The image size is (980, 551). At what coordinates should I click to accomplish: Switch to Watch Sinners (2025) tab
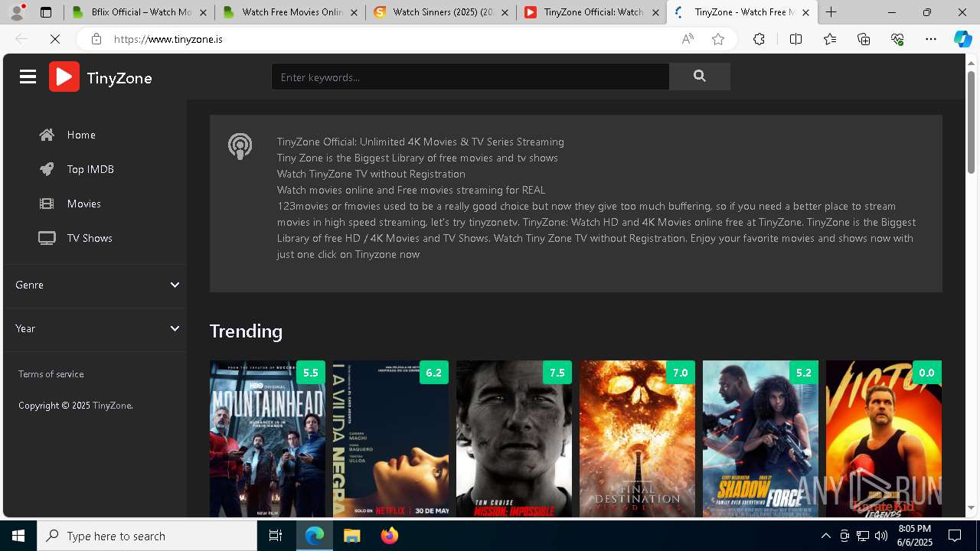(x=440, y=12)
